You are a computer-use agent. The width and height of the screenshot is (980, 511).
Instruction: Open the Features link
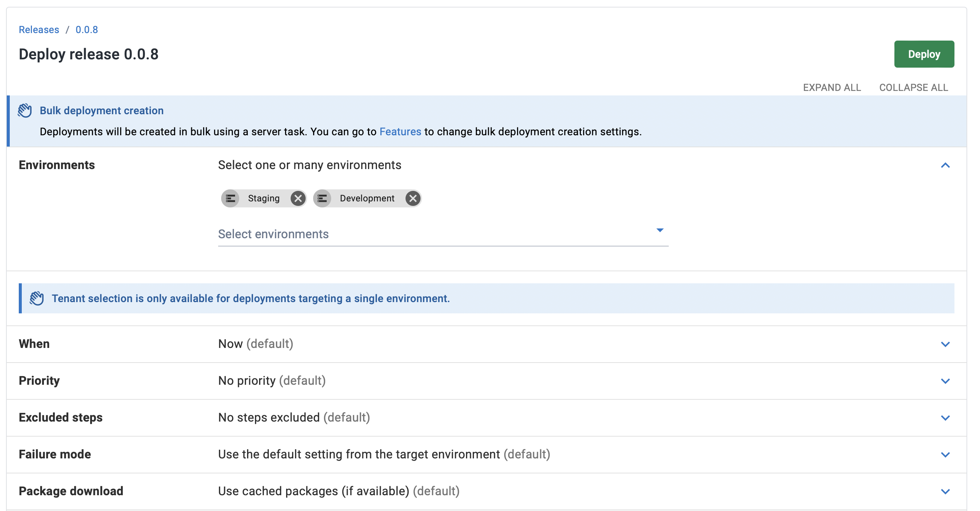point(400,132)
